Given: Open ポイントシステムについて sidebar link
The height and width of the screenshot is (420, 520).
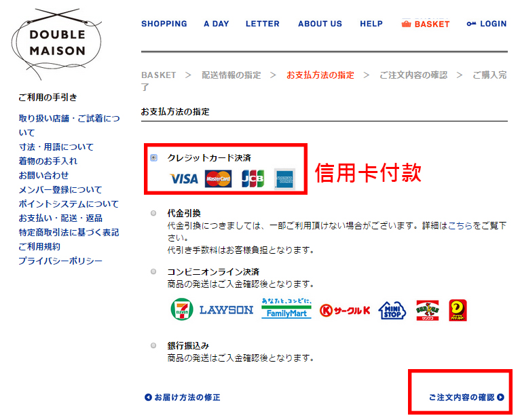Looking at the screenshot, I should (69, 204).
